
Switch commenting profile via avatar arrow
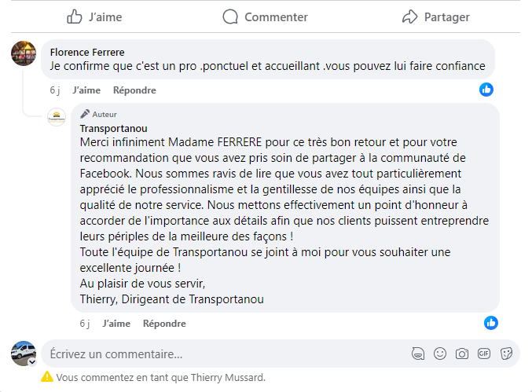point(32,362)
